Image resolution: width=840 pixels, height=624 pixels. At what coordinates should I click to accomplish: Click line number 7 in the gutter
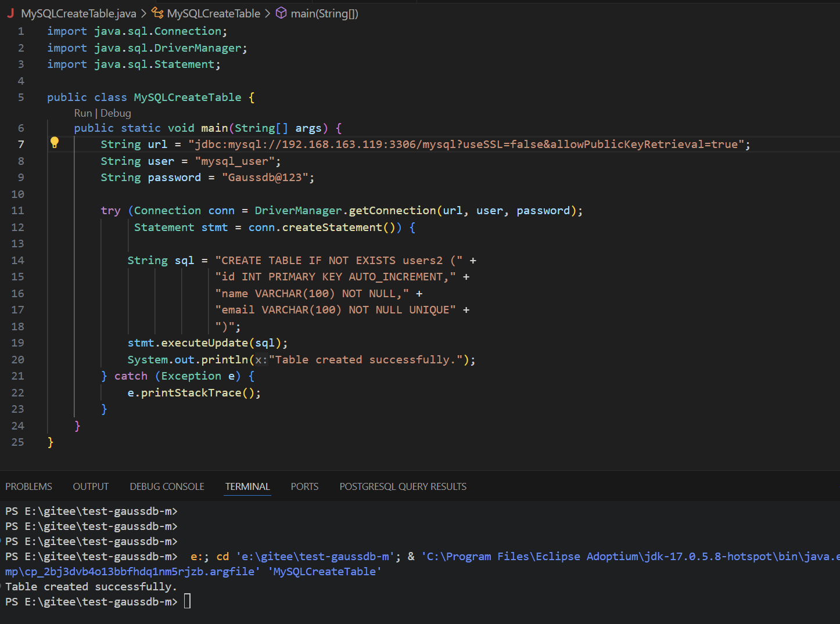pos(21,144)
